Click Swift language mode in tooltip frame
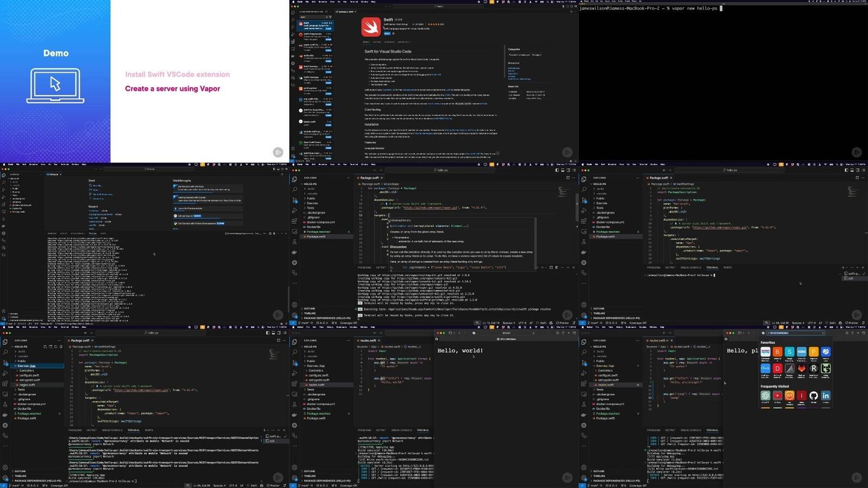Viewport: 868px width, 488px height. [x=542, y=323]
